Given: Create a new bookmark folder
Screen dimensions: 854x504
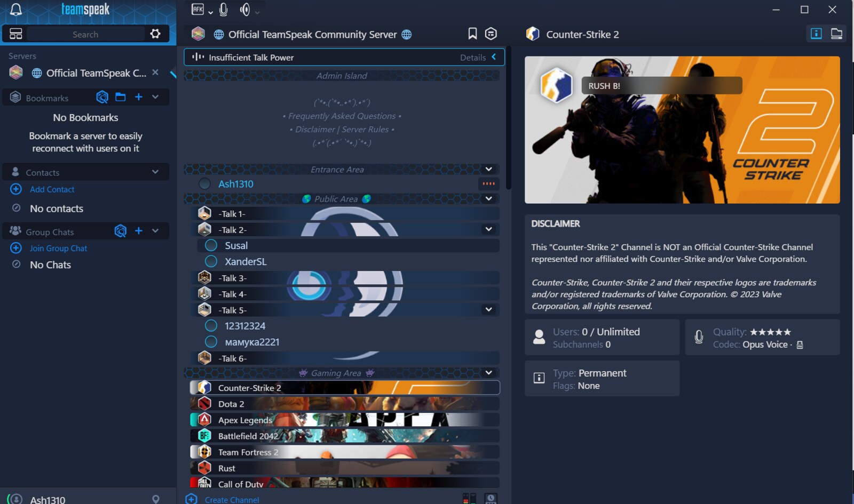Looking at the screenshot, I should coord(121,97).
